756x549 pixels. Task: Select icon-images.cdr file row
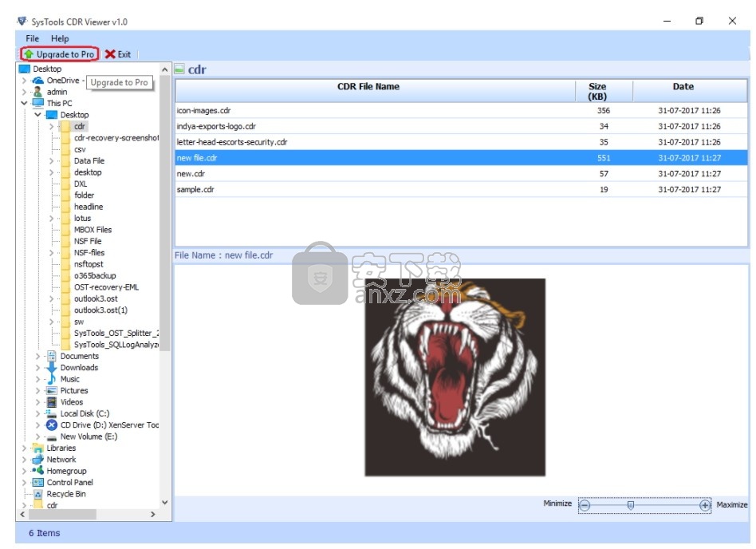tap(462, 110)
